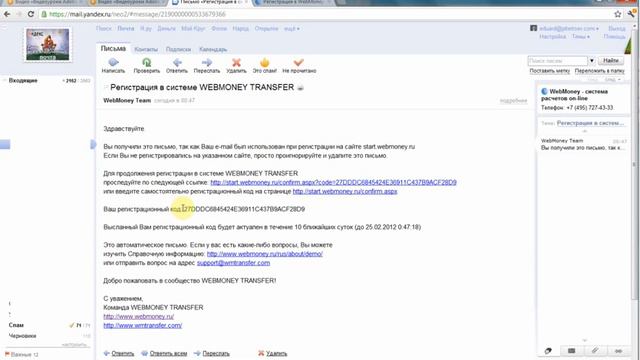
Task: Click the support@wmtransfer.com email link
Action: [x=233, y=263]
